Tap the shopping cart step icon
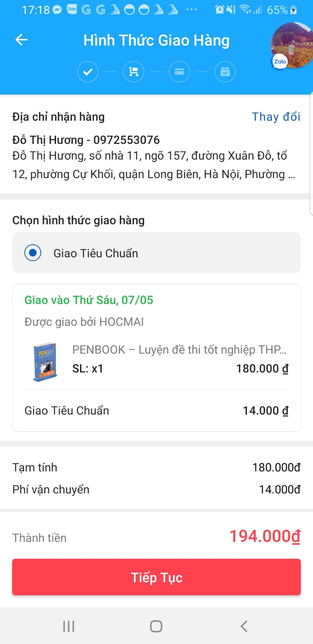Viewport: 313px width, 644px height. [134, 72]
